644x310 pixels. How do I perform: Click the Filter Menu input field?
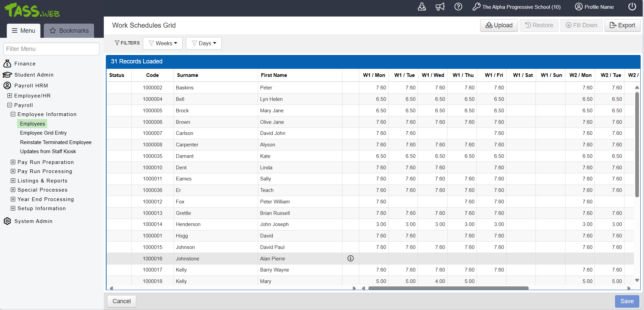click(51, 49)
